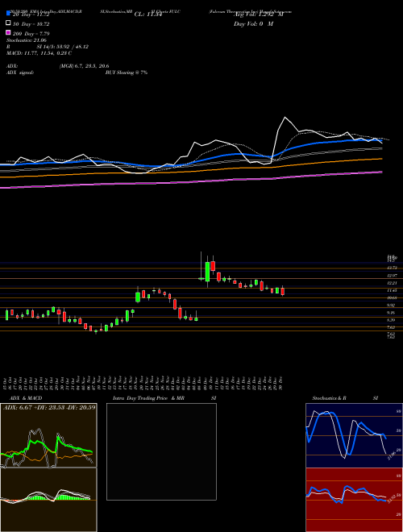Open the blue Stochastics chart panel
Image resolution: width=403 pixels, height=532 pixels.
coord(354,435)
